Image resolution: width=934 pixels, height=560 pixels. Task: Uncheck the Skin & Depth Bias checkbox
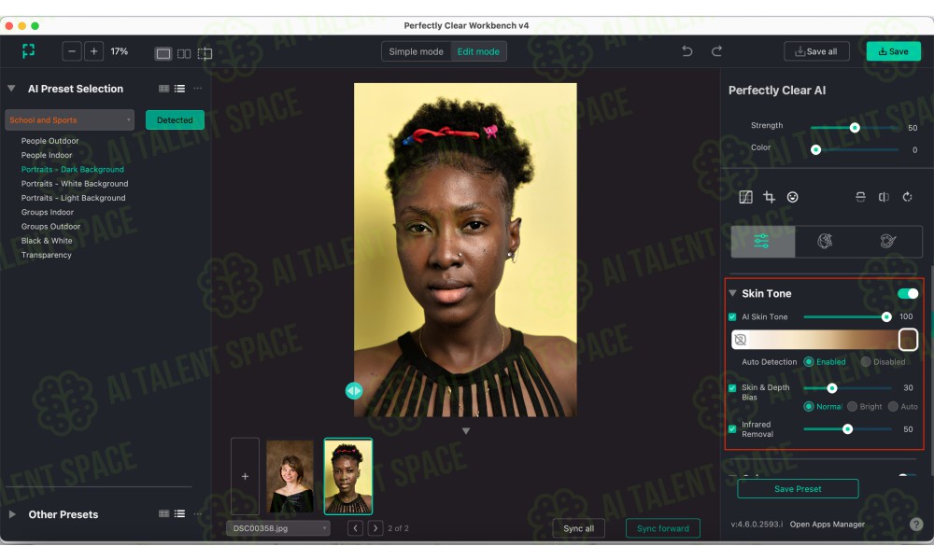pyautogui.click(x=732, y=388)
